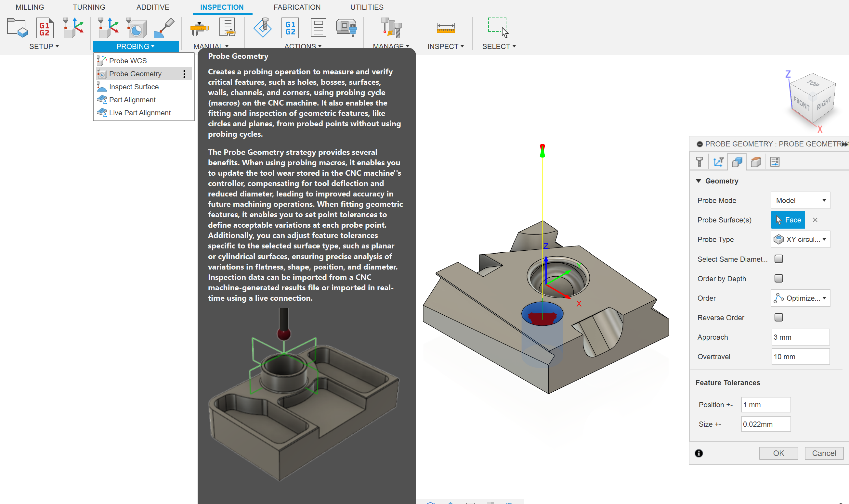Click the Measure ruler icon in the Inspect group
The height and width of the screenshot is (504, 849).
click(x=445, y=28)
